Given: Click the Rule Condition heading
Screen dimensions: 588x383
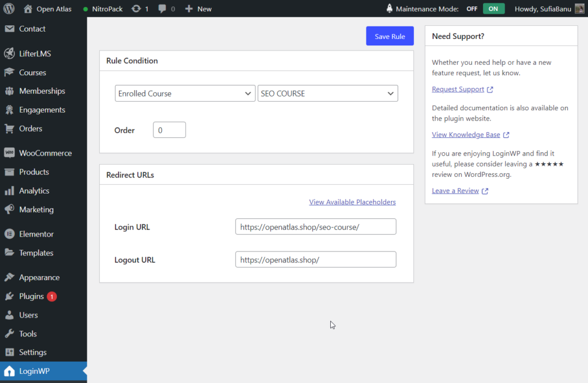Looking at the screenshot, I should click(x=132, y=61).
